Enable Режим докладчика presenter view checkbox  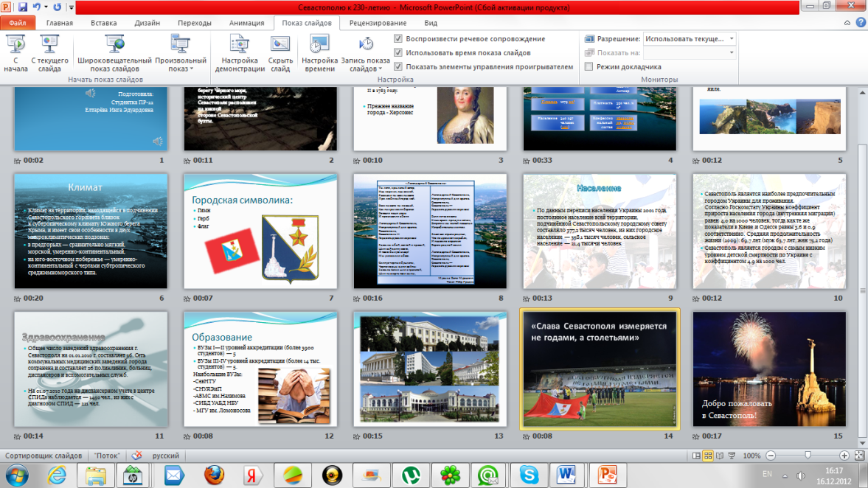[589, 66]
